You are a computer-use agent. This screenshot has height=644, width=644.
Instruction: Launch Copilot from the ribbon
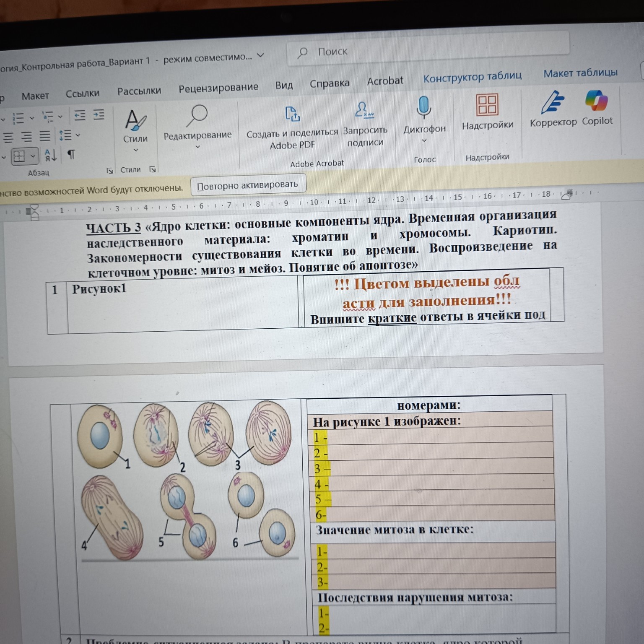[x=597, y=108]
